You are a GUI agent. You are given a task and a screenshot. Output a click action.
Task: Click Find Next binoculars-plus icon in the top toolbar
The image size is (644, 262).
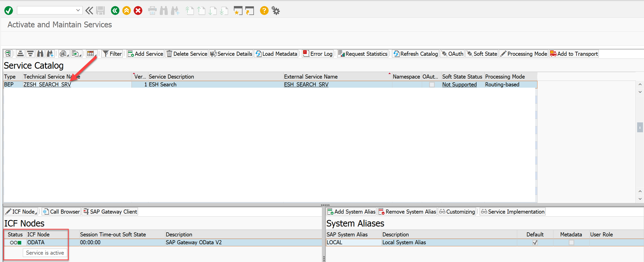coord(175,11)
